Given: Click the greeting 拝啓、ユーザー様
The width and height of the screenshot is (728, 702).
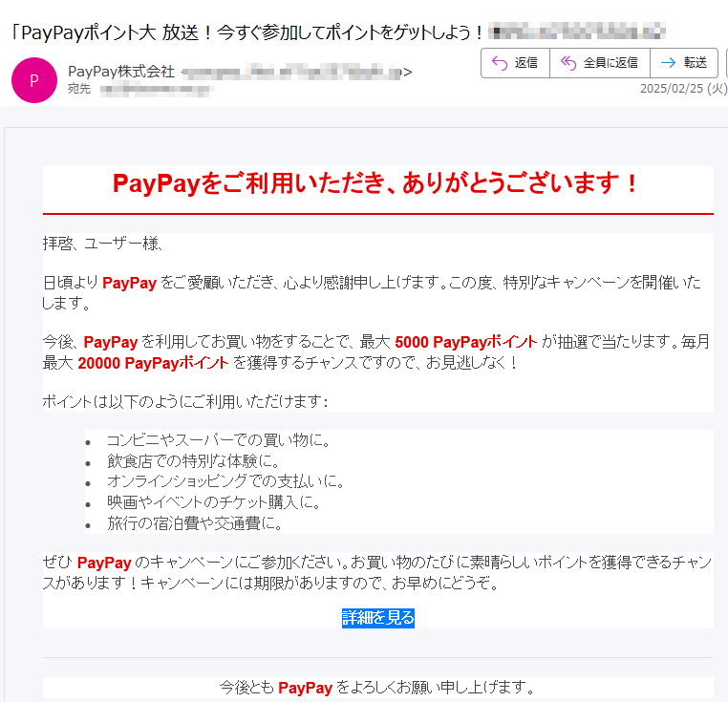Looking at the screenshot, I should pos(102,244).
